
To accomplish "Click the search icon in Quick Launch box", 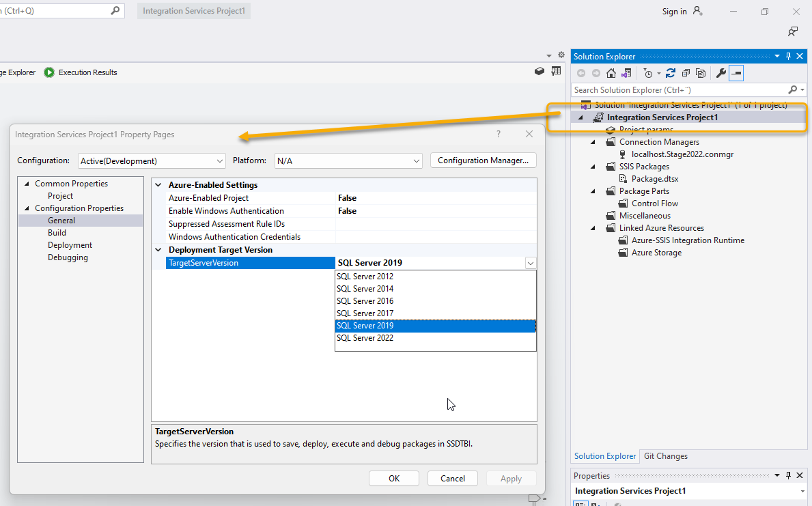I will point(115,10).
